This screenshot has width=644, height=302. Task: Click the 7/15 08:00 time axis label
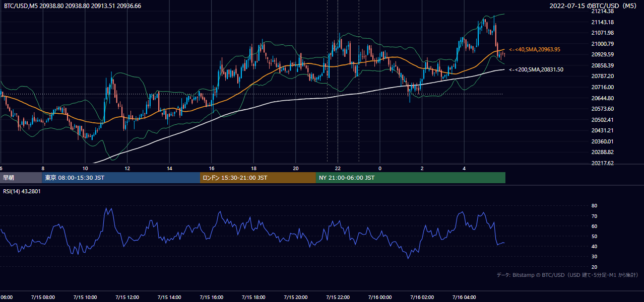tap(43, 297)
